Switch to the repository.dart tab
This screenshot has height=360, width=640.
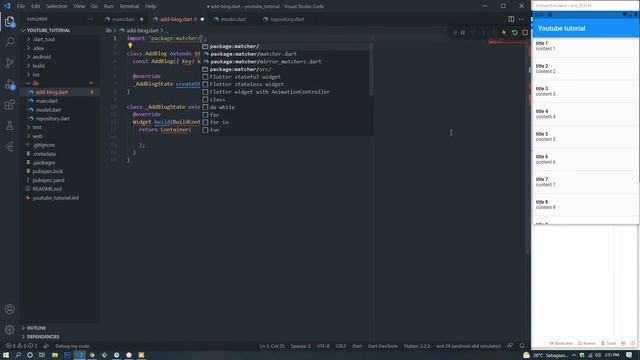point(287,19)
